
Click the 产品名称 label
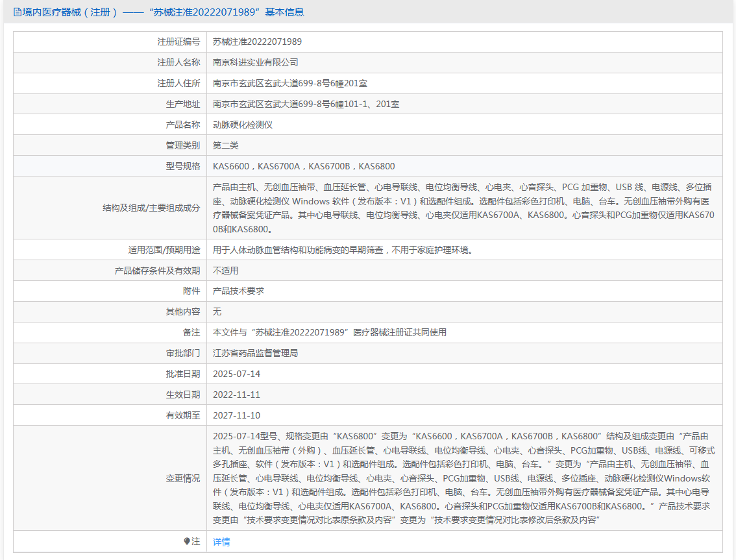(x=182, y=125)
